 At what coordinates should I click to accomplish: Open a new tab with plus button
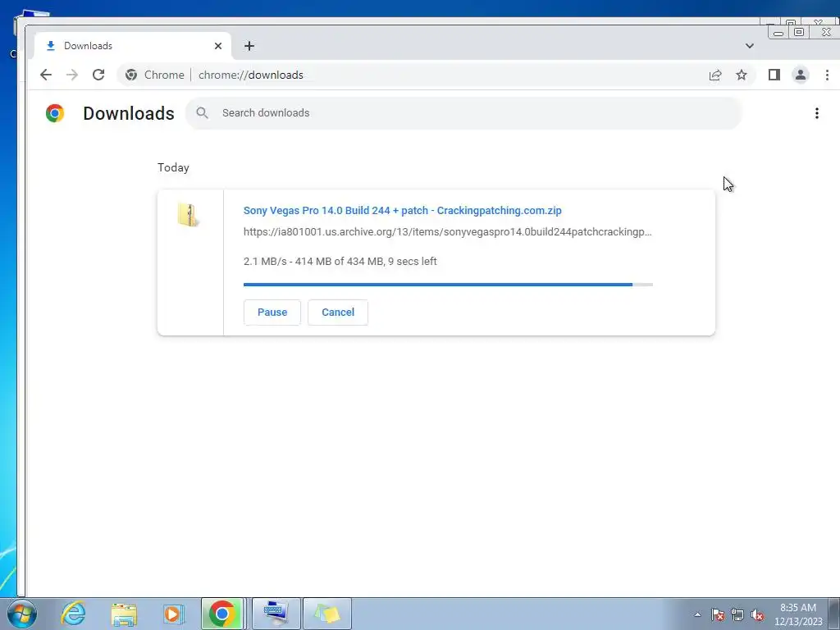coord(249,46)
